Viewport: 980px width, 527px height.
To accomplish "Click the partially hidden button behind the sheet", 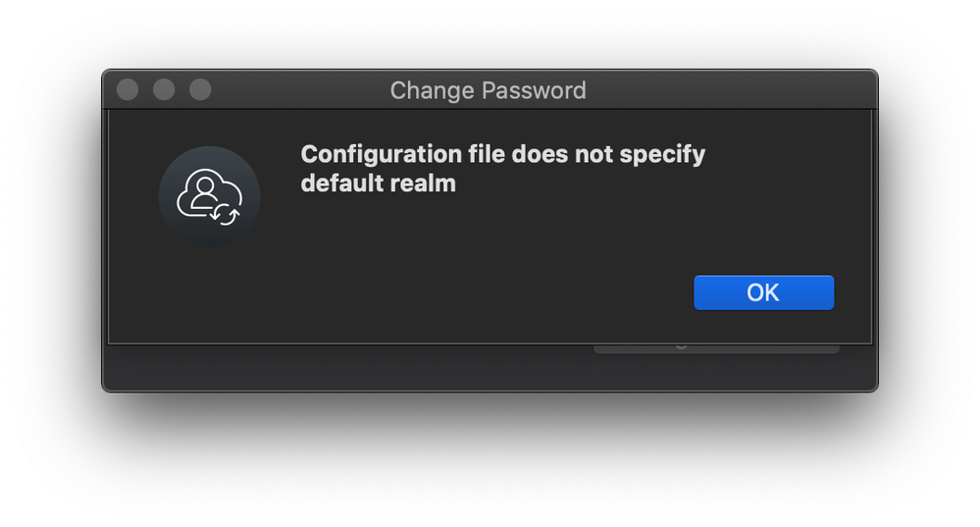I will point(716,348).
